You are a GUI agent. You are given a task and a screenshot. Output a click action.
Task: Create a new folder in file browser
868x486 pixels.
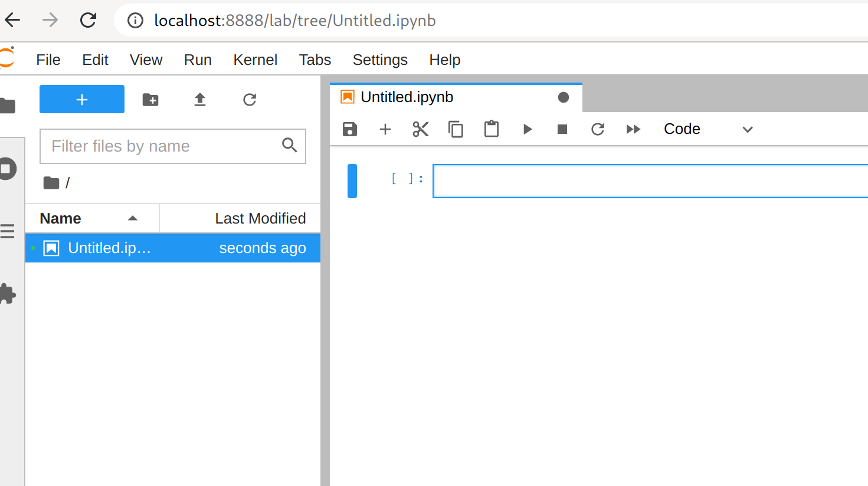click(150, 100)
